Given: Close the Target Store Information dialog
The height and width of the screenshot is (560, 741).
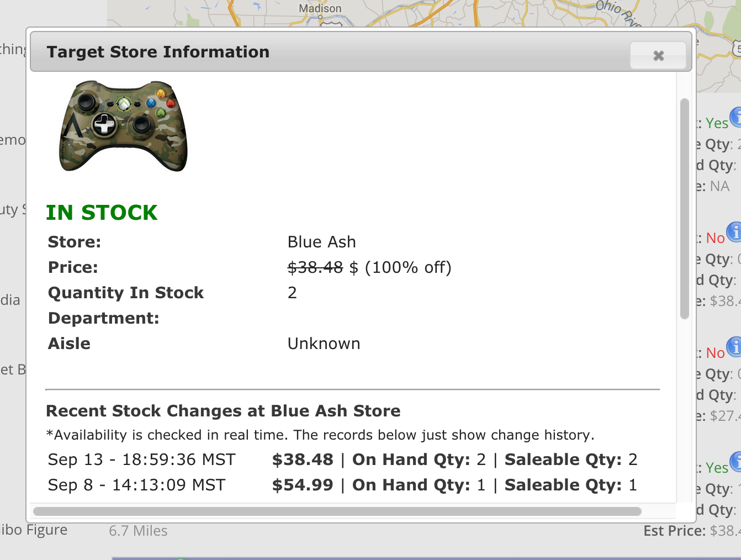Looking at the screenshot, I should (658, 55).
